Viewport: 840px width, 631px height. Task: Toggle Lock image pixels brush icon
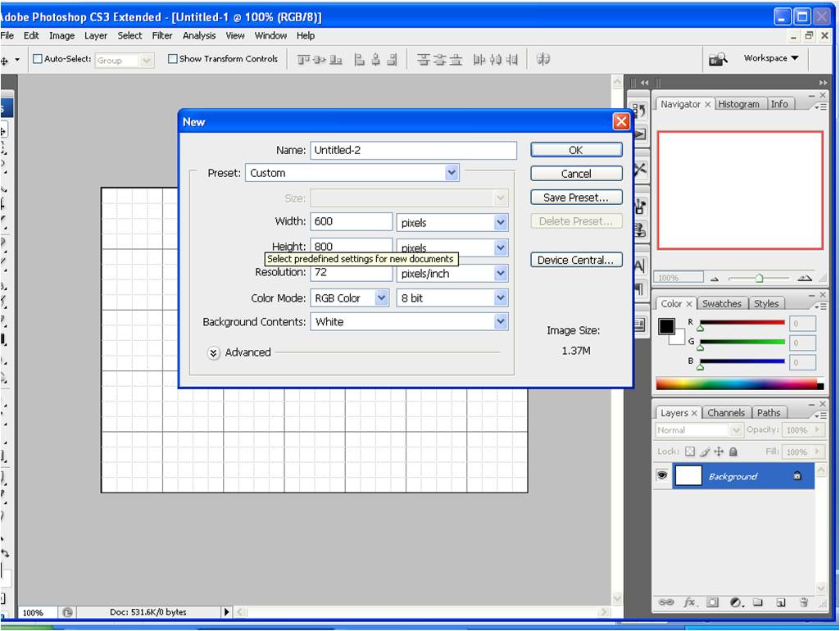click(705, 452)
